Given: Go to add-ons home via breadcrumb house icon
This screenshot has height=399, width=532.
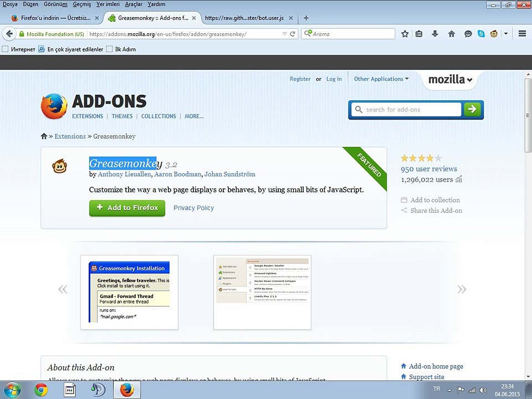Looking at the screenshot, I should 44,136.
